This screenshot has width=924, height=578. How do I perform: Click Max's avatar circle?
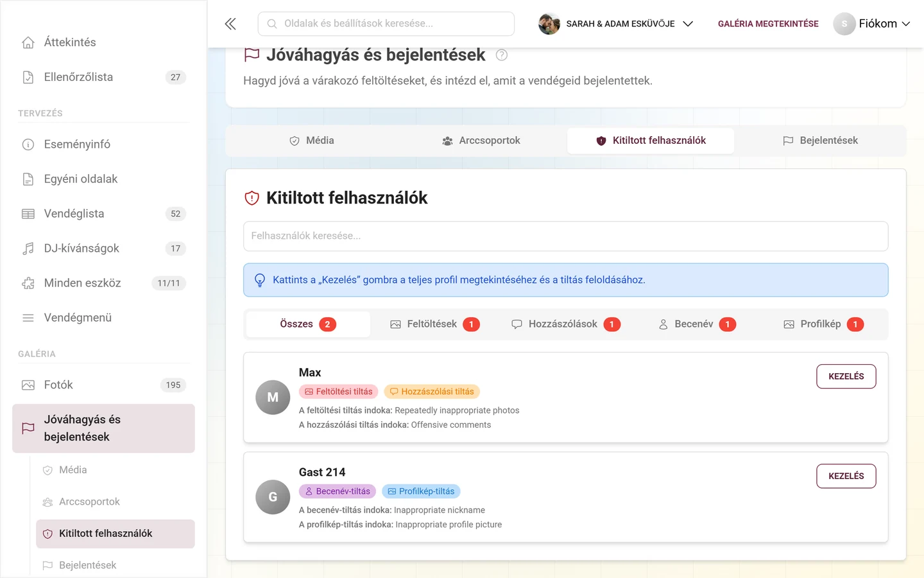(273, 398)
